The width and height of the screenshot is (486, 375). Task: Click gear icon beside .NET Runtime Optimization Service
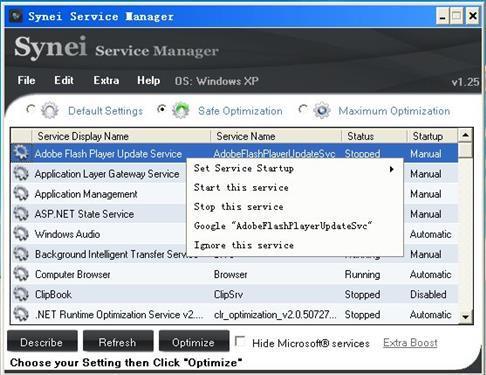click(21, 314)
